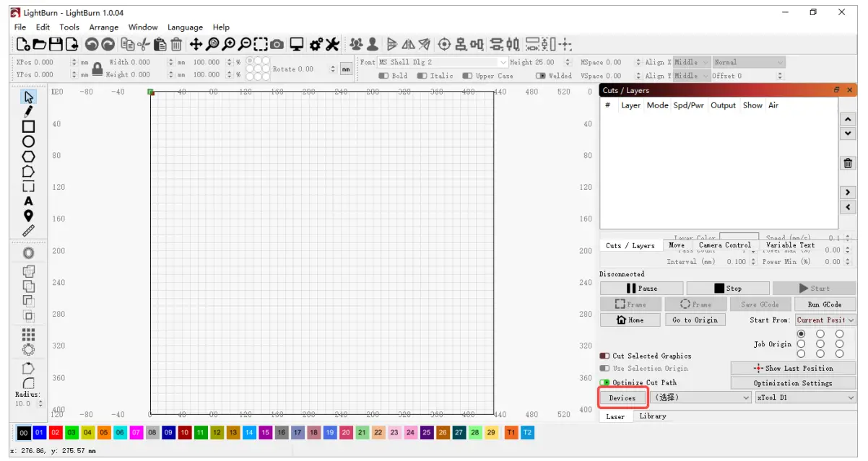Open the Device Settings wrench icon
The image size is (868, 461).
coord(332,45)
